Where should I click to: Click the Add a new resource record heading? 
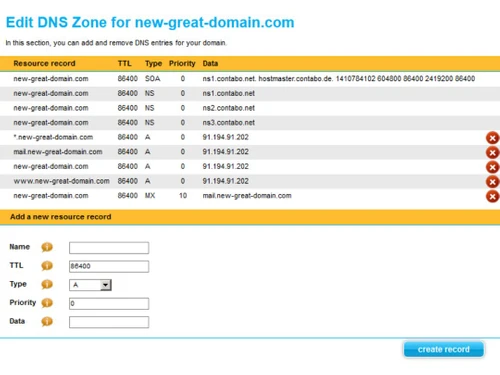pos(61,217)
